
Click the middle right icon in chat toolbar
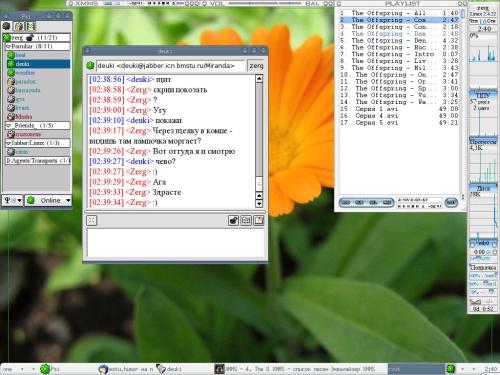coord(246,220)
